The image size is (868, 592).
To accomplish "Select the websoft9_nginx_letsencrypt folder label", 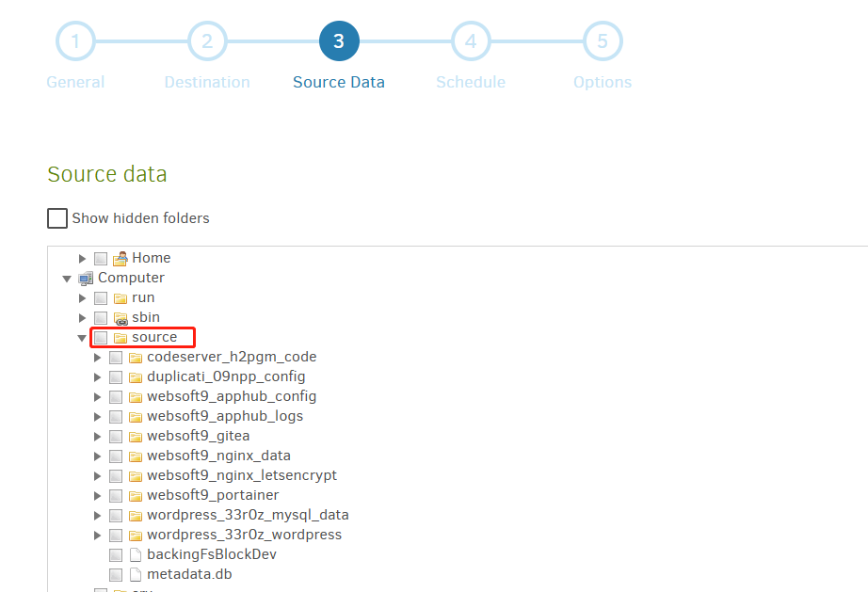I will click(241, 475).
